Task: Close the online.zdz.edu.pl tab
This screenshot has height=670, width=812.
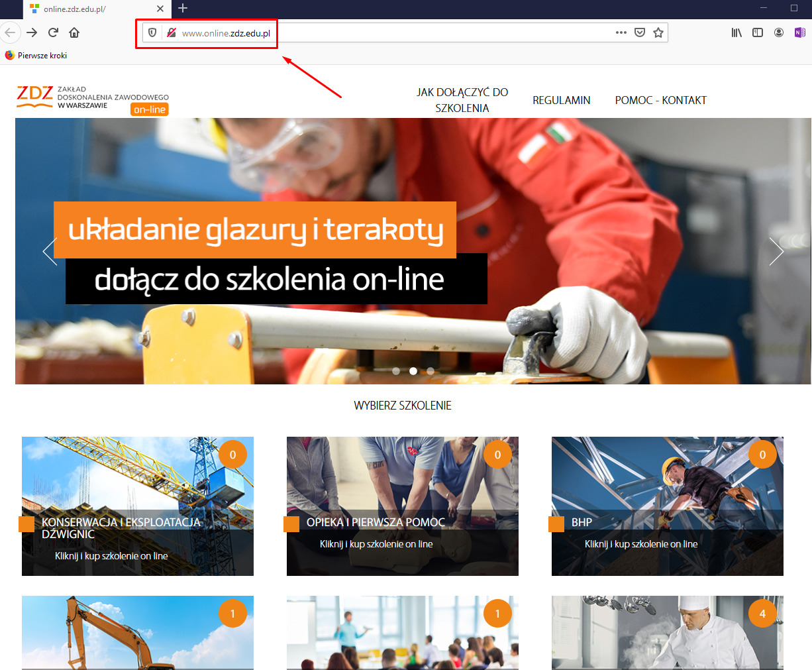Action: coord(161,9)
